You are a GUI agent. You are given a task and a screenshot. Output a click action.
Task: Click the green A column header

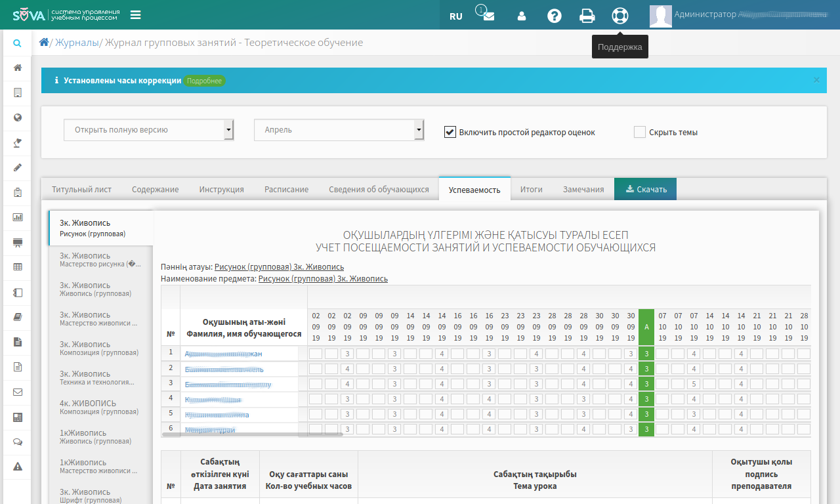click(x=646, y=327)
